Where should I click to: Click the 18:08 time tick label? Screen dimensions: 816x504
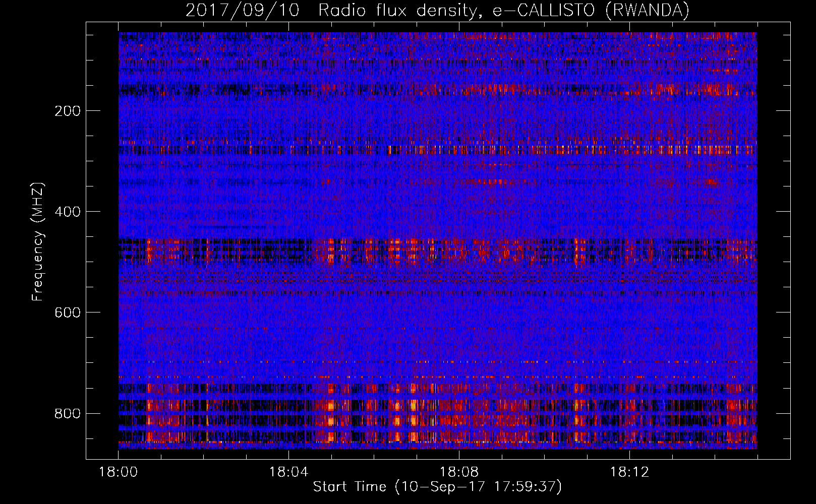(x=459, y=472)
